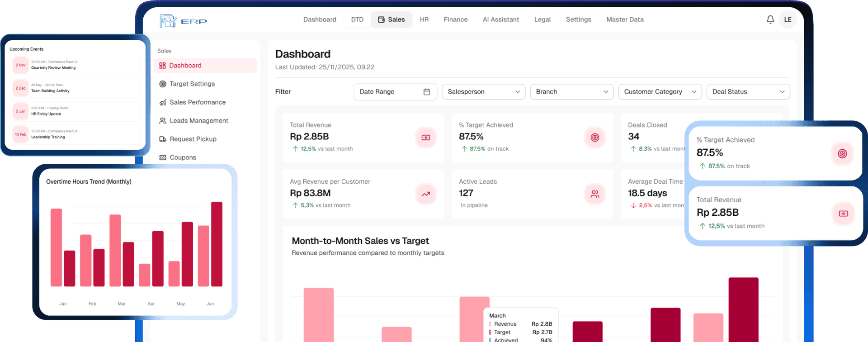868x342 pixels.
Task: Click Month-to-Month Sales vs Target heading
Action: click(360, 241)
